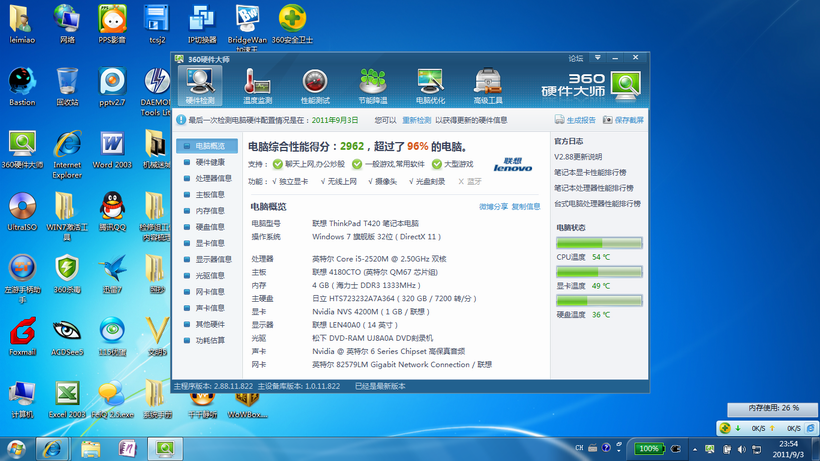
Task: Open the pptv2.7 desktop icon
Action: click(x=112, y=87)
